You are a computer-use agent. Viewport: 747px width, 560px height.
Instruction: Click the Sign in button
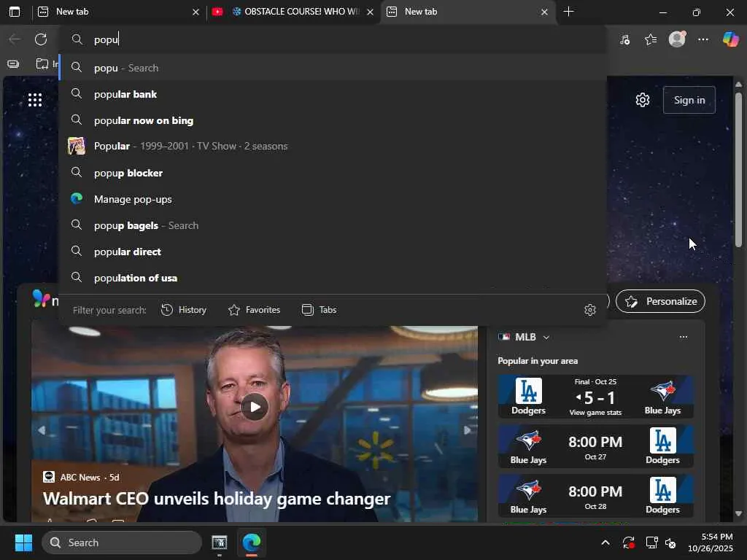pyautogui.click(x=689, y=100)
